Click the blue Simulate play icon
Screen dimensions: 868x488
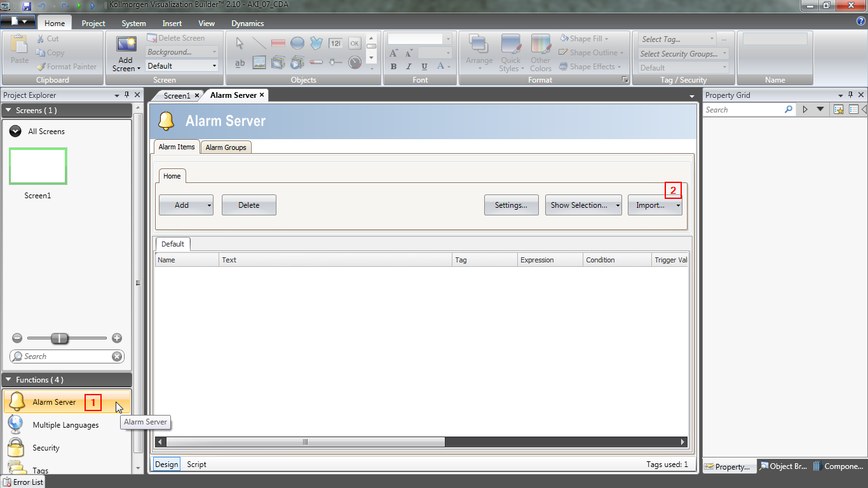click(x=93, y=6)
